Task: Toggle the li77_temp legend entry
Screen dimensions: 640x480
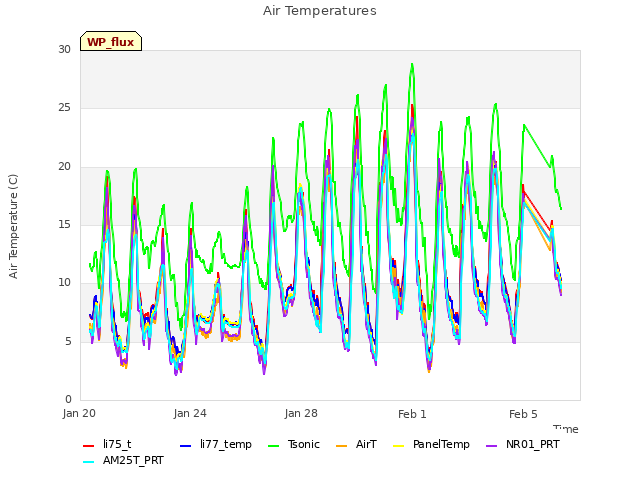Action: (x=216, y=444)
